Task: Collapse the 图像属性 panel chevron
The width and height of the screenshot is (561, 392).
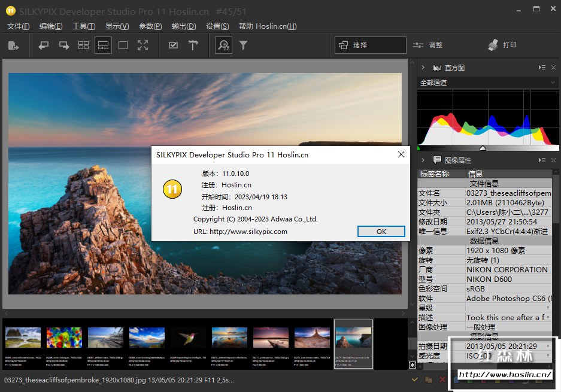Action: tap(423, 160)
